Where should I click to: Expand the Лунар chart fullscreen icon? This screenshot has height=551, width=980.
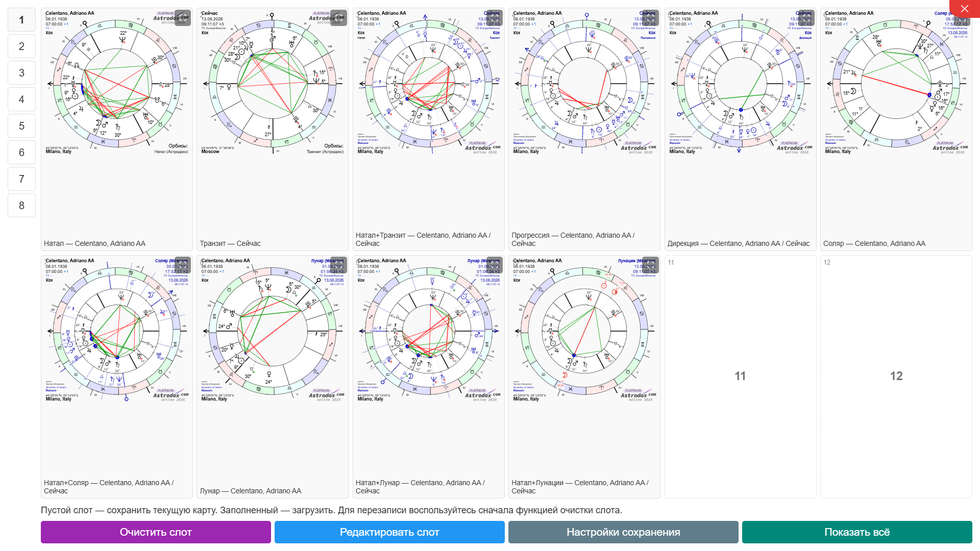(x=338, y=265)
